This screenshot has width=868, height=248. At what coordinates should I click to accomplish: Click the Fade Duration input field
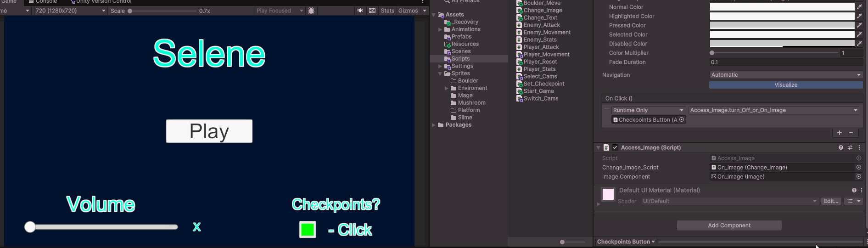(786, 62)
